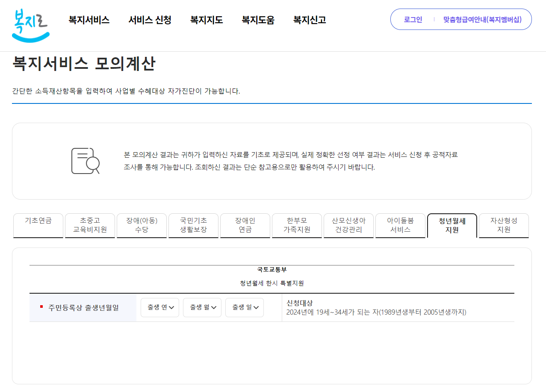Screen dimensions: 546x392
Task: Click the 청년월세 한시 특별지원 text
Action: pyautogui.click(x=272, y=283)
